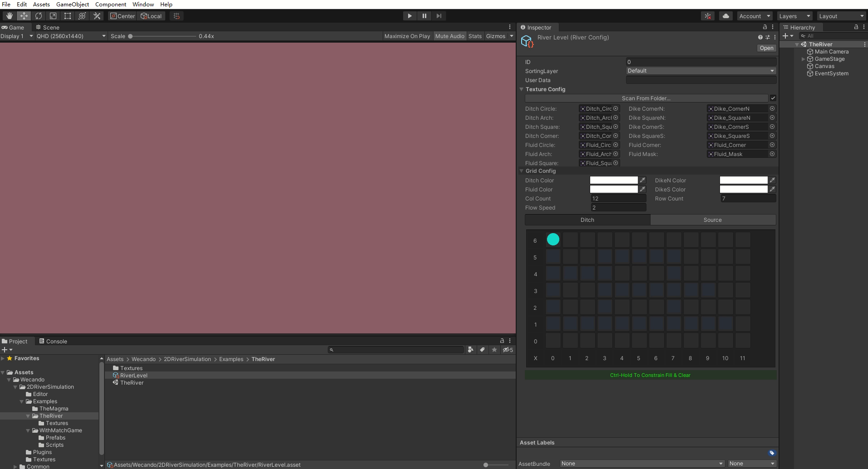The height and width of the screenshot is (469, 868).
Task: Toggle Local handle rotation
Action: [152, 16]
